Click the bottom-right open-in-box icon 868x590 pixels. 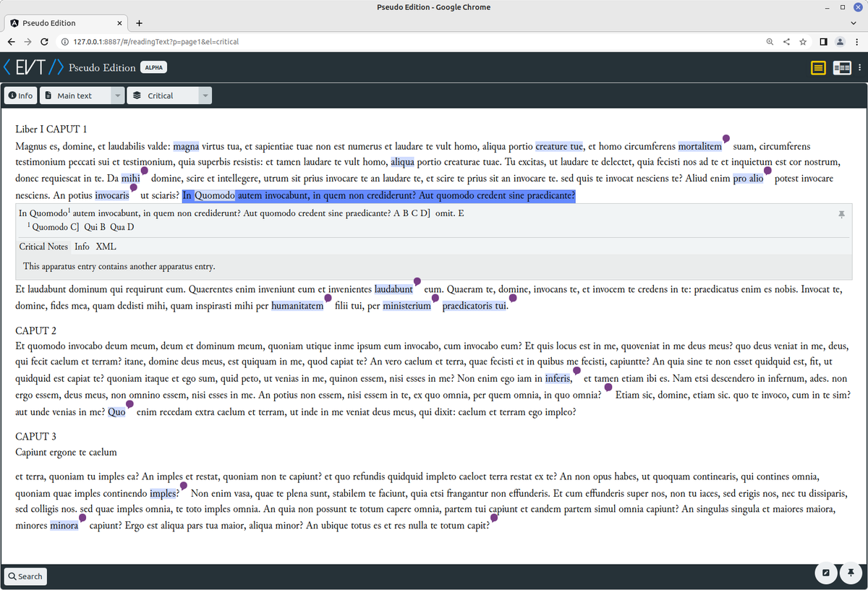click(825, 573)
